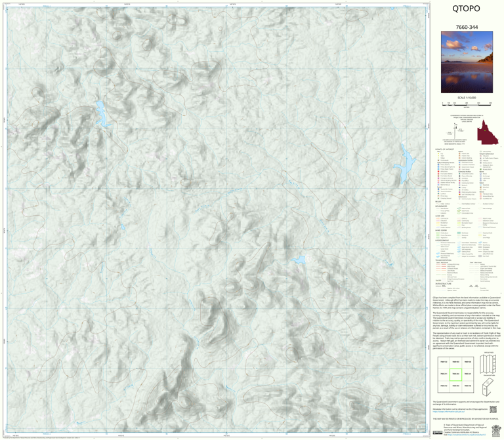Click the Queensland Government coat of arms
504x440 pixels.
496,431
